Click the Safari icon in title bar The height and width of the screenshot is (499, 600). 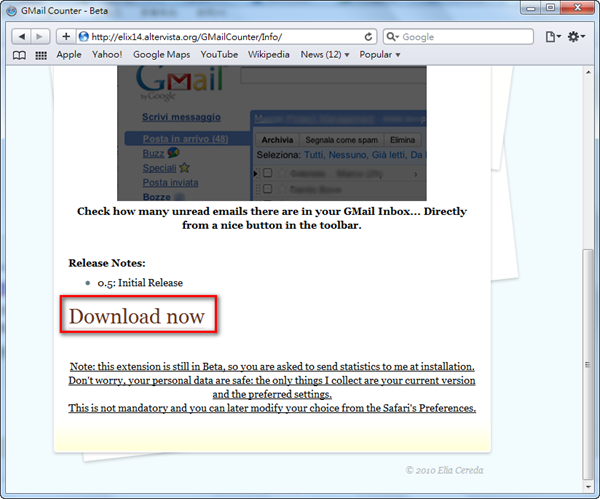(11, 11)
